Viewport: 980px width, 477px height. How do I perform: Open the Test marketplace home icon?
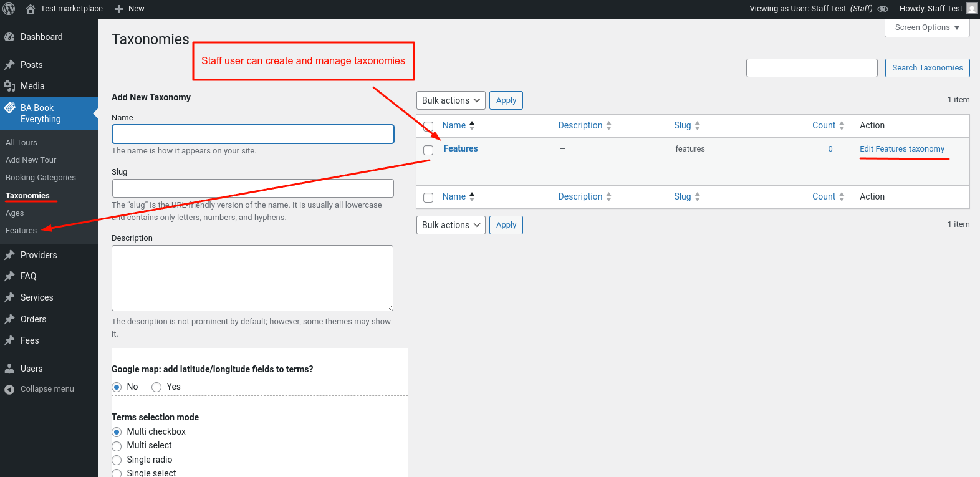[31, 9]
